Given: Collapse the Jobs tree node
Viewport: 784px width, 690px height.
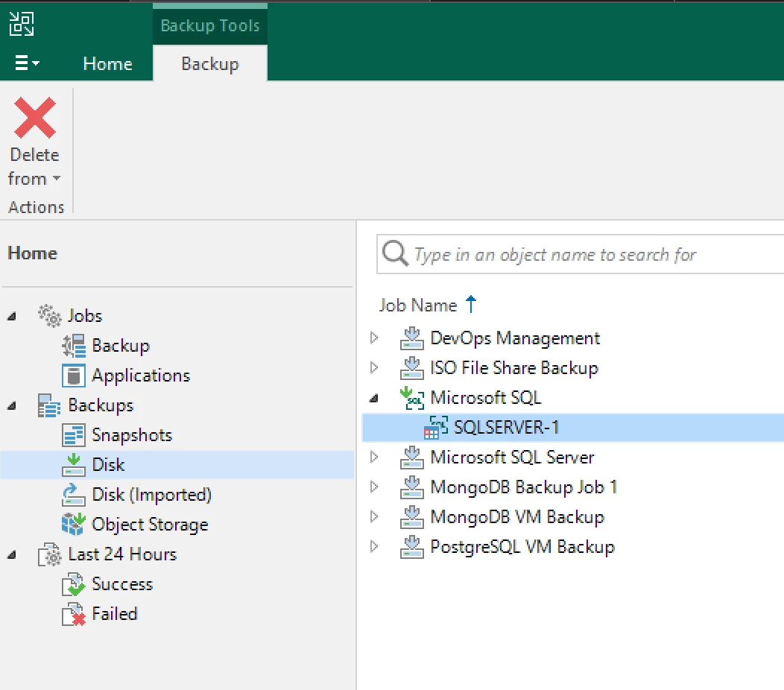Looking at the screenshot, I should (x=11, y=316).
